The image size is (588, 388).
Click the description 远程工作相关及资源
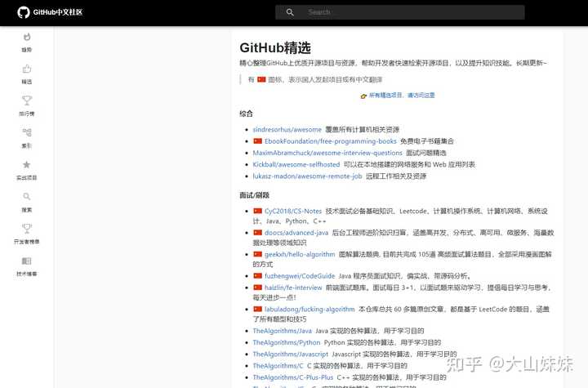pos(396,176)
